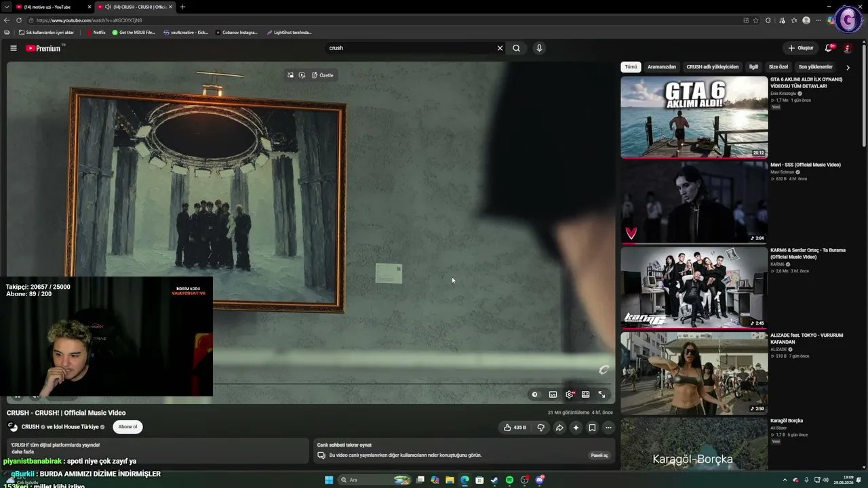Click the Paneli aç button
The height and width of the screenshot is (488, 868).
coord(599,455)
